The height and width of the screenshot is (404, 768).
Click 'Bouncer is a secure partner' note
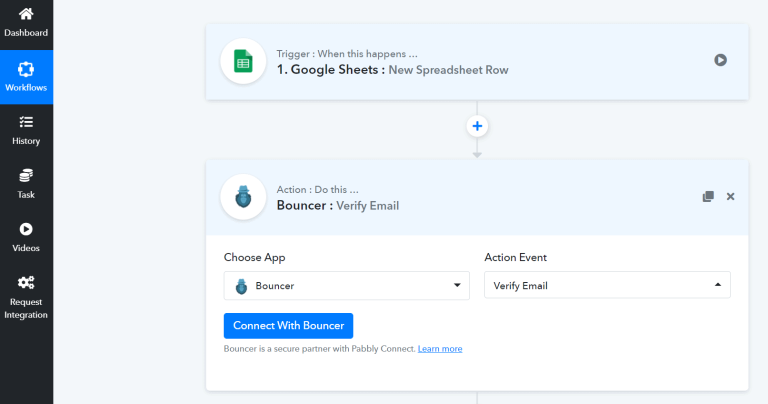[319, 349]
